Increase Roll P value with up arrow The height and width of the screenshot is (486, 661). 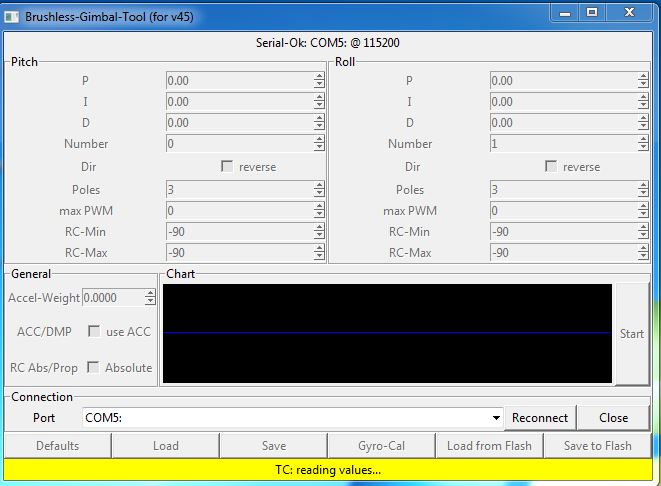click(x=643, y=76)
